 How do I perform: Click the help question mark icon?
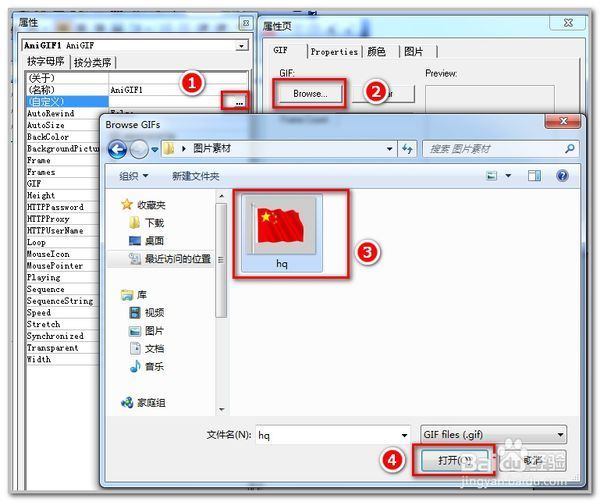[562, 176]
